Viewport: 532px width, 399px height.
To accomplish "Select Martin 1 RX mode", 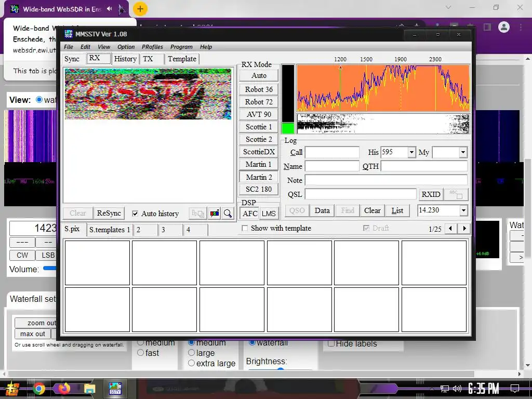I will (259, 165).
